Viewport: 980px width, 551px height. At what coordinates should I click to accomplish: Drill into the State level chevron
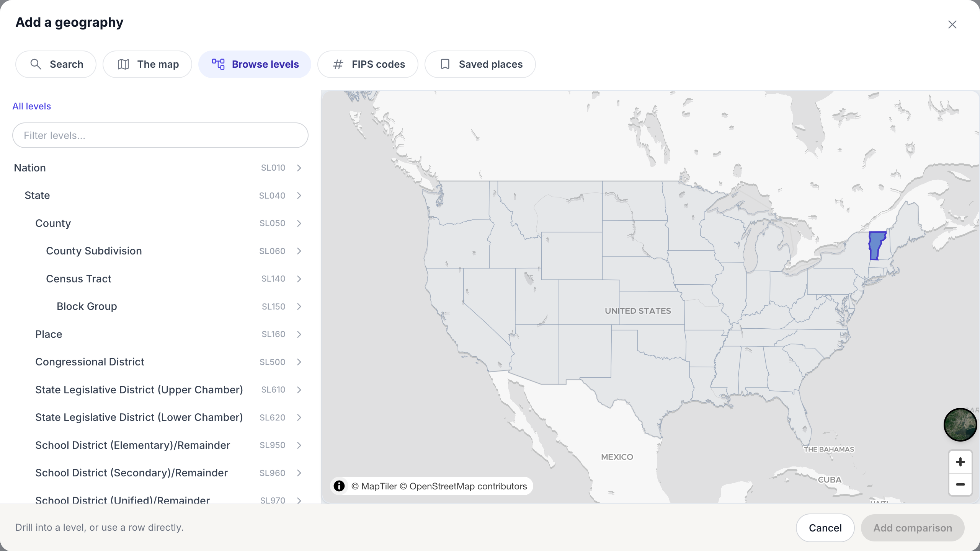(299, 196)
